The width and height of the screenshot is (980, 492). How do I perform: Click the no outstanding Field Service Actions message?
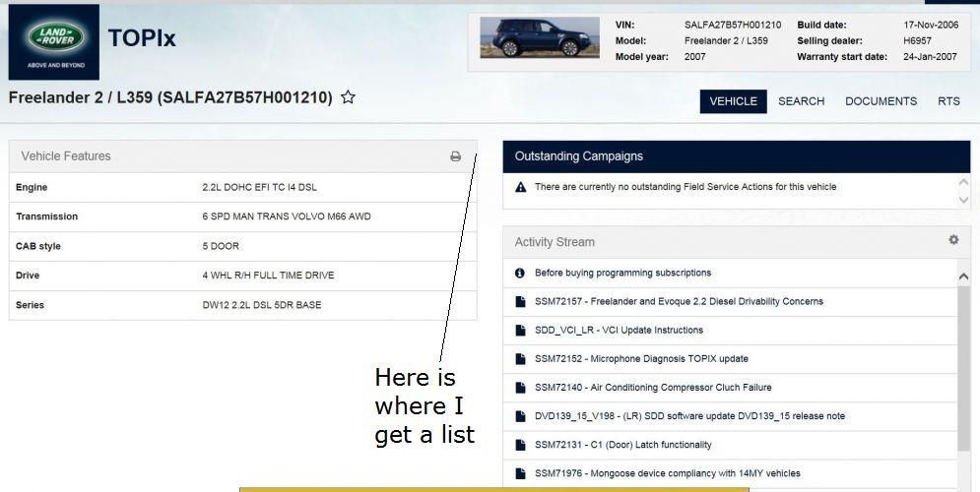point(686,187)
